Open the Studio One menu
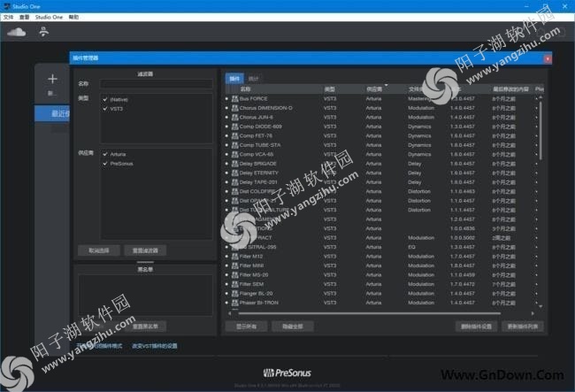 [x=49, y=17]
